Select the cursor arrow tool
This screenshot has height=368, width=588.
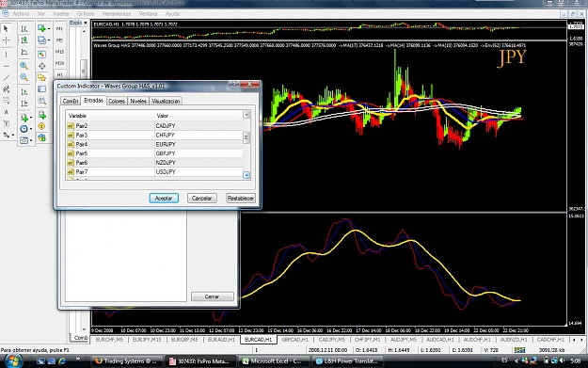point(6,28)
